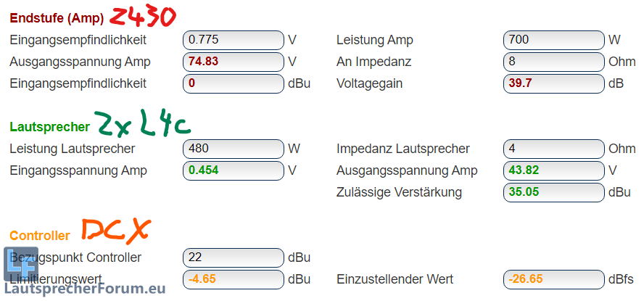The width and height of the screenshot is (644, 301).
Task: Click the Endstufe (Amp) section heading
Action: click(57, 18)
